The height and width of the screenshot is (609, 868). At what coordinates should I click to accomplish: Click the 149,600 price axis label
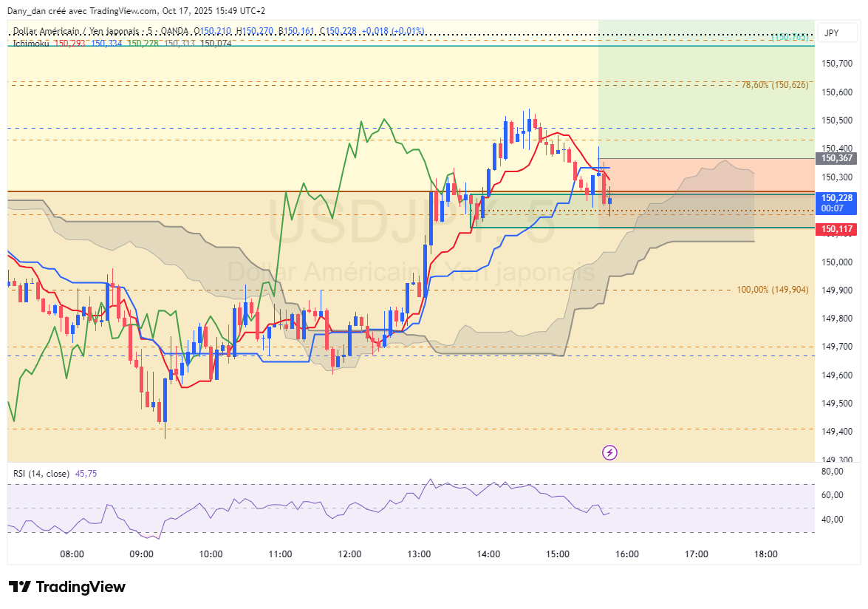837,376
